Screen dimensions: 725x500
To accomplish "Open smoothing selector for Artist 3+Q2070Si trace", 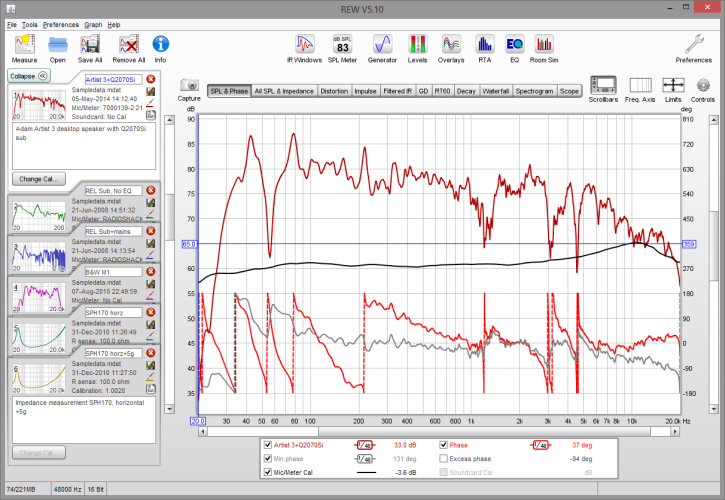I will pos(365,445).
